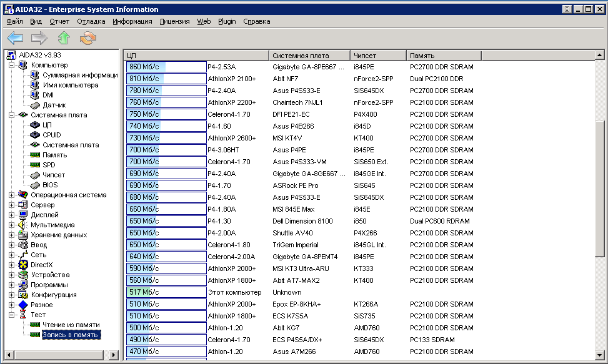The image size is (608, 364).
Task: Expand the Операционная система node
Action: click(12, 195)
